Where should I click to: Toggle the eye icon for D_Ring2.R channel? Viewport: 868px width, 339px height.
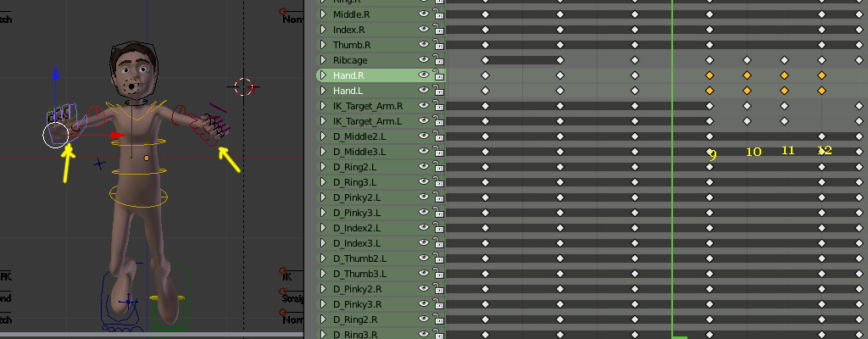424,320
